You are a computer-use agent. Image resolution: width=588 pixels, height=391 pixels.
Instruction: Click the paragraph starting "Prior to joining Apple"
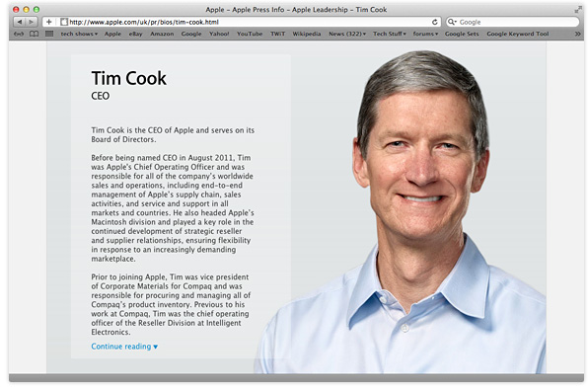(x=171, y=304)
